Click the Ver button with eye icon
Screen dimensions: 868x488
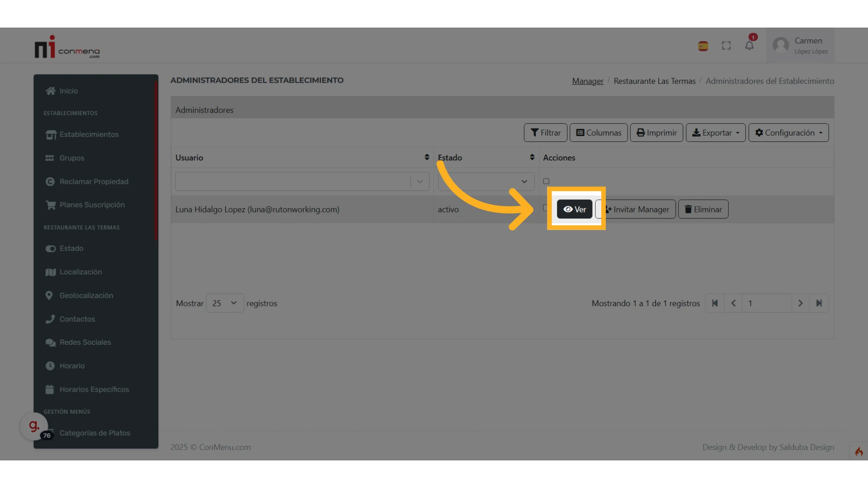coord(574,209)
